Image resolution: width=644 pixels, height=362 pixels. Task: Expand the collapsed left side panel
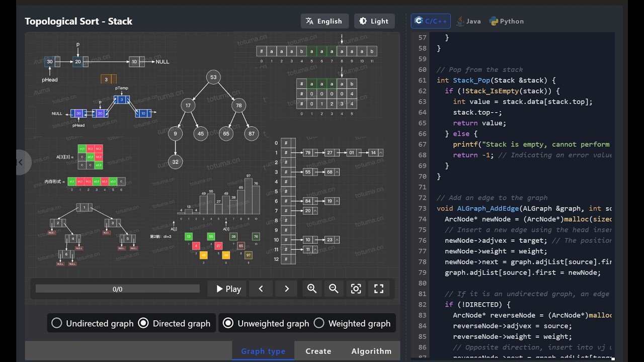pyautogui.click(x=20, y=162)
